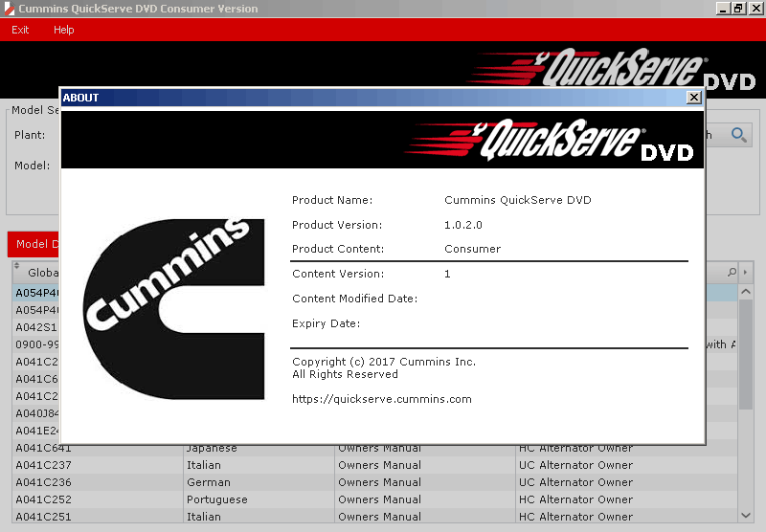
Task: Select row A041C236 German
Action: pyautogui.click(x=374, y=482)
